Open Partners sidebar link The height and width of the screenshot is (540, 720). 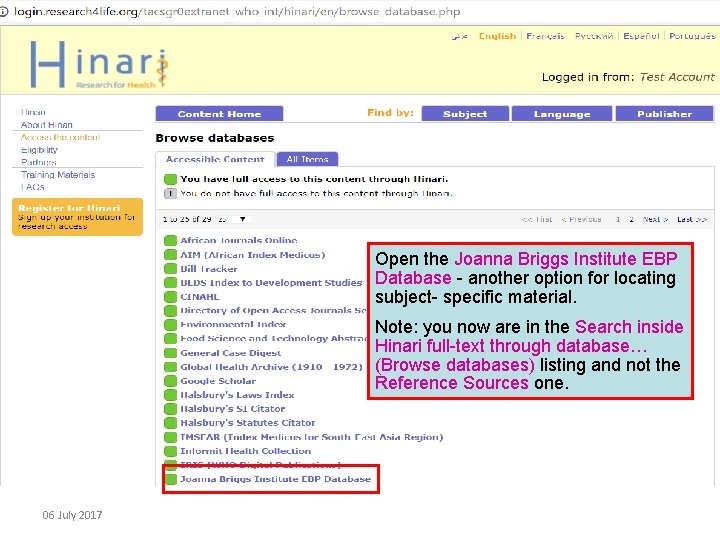pyautogui.click(x=39, y=162)
